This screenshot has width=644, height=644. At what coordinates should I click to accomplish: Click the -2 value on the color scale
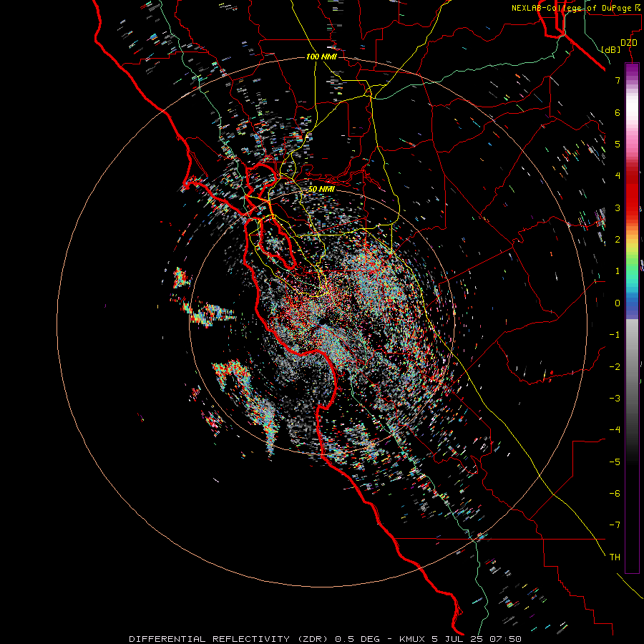[615, 366]
